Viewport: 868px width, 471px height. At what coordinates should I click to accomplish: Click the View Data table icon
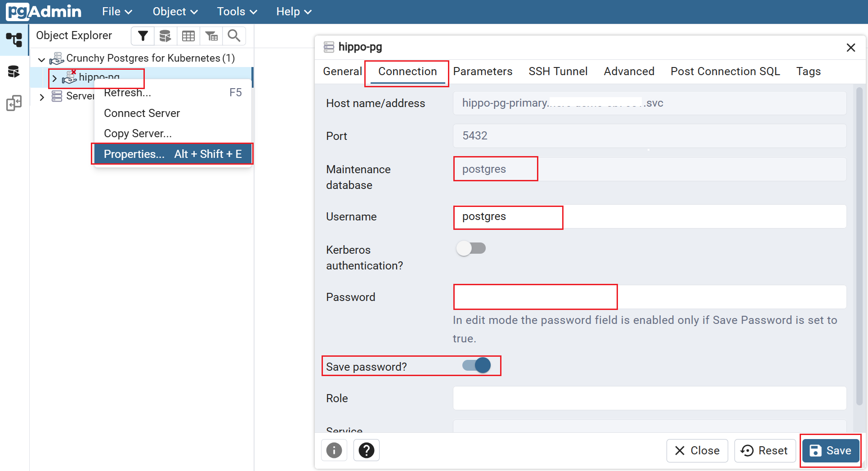[x=188, y=36]
